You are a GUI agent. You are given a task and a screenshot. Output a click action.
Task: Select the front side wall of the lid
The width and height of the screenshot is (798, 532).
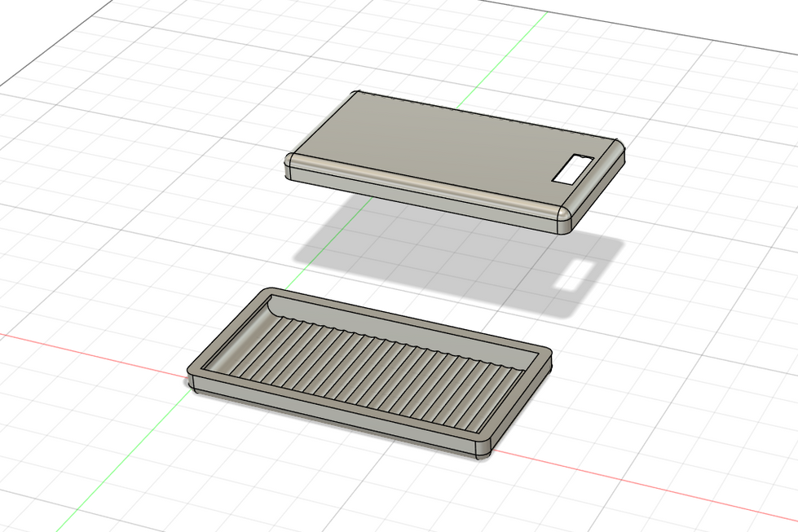tap(422, 199)
